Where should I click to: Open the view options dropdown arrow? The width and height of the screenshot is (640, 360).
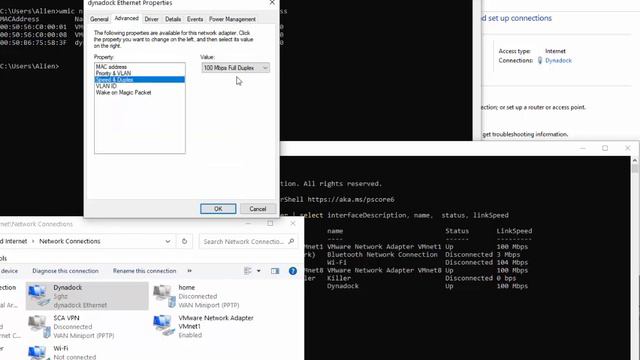click(258, 271)
